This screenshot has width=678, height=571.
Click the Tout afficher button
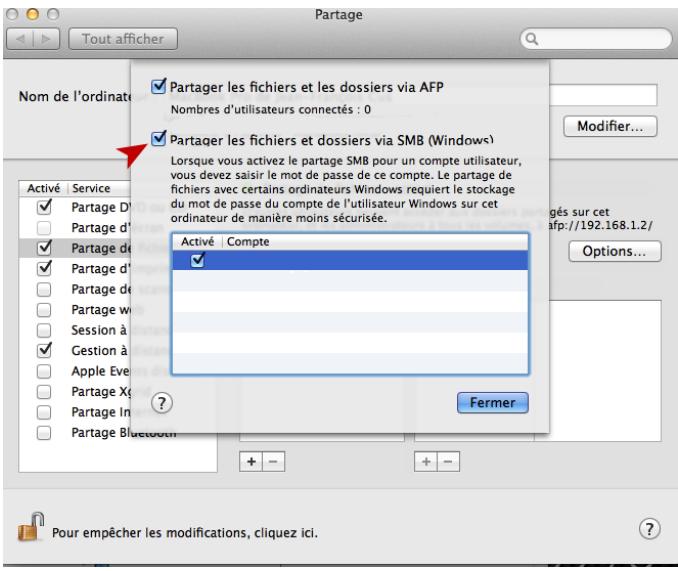[123, 39]
